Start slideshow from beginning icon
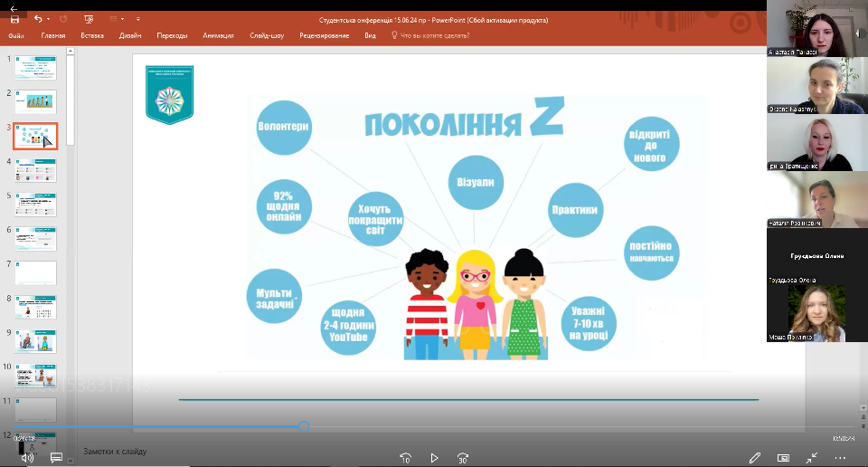Image resolution: width=868 pixels, height=467 pixels. tap(88, 19)
